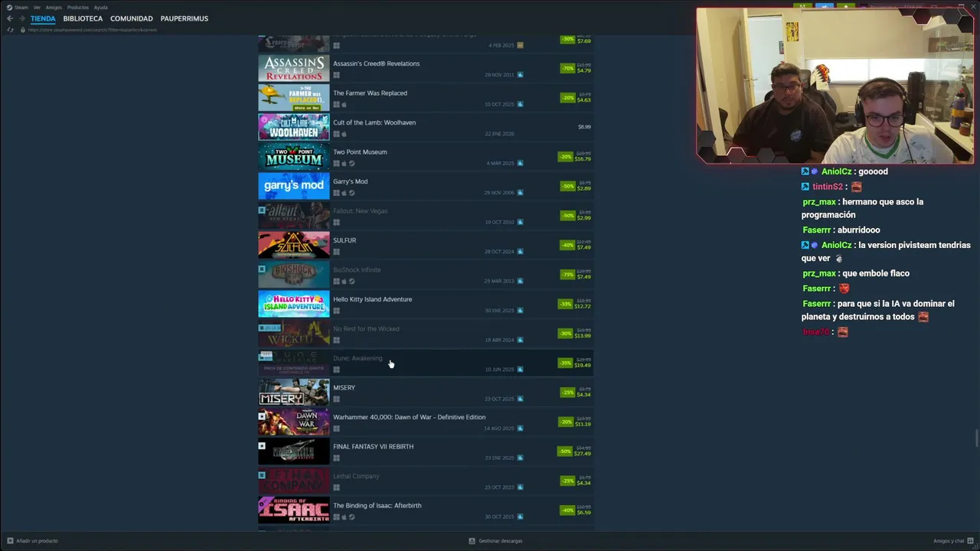The width and height of the screenshot is (980, 551).
Task: Click the -20% badge on Two Point Museum
Action: (566, 157)
